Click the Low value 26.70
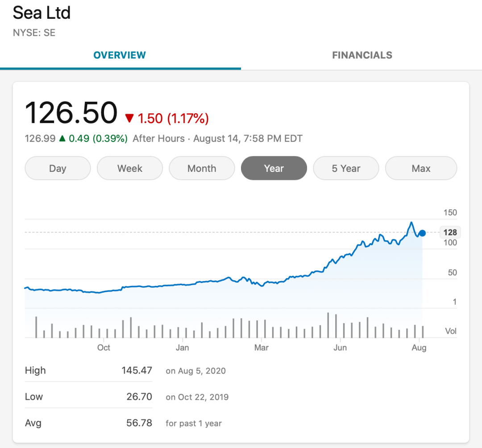This screenshot has width=482, height=448. point(139,397)
